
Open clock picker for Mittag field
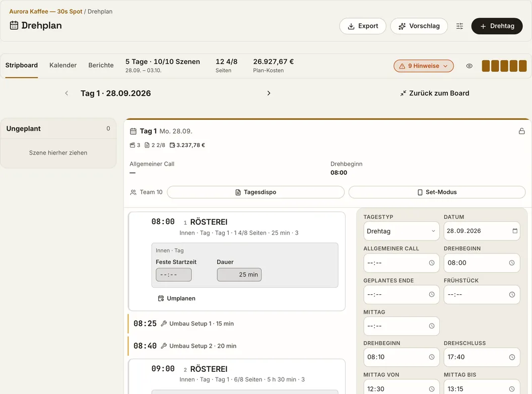432,326
